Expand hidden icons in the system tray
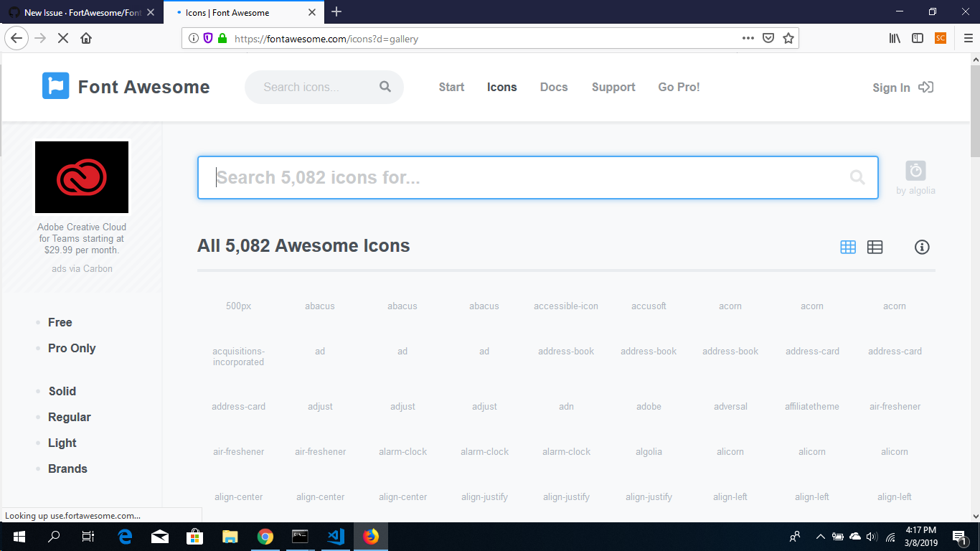The width and height of the screenshot is (980, 551). pyautogui.click(x=820, y=536)
